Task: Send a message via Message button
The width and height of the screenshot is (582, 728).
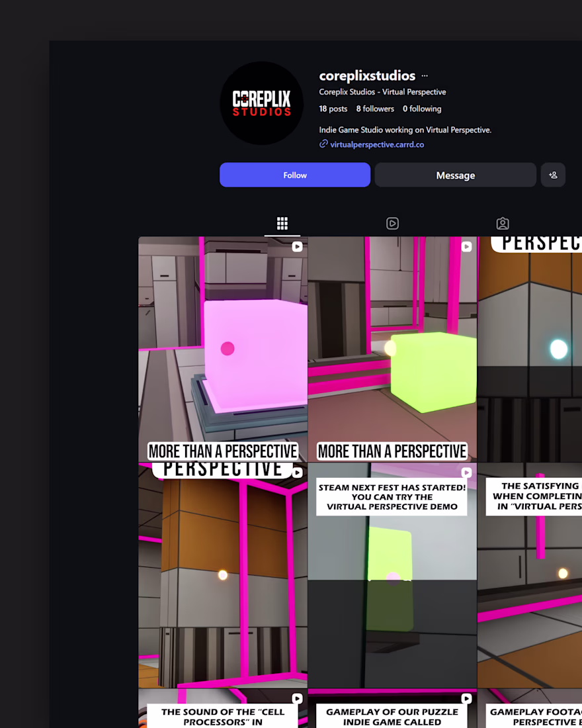Action: 455,175
